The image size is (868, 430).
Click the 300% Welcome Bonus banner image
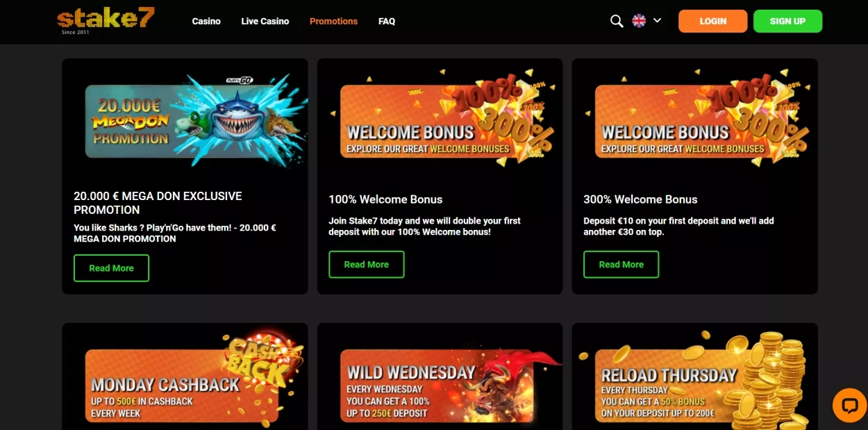click(694, 119)
